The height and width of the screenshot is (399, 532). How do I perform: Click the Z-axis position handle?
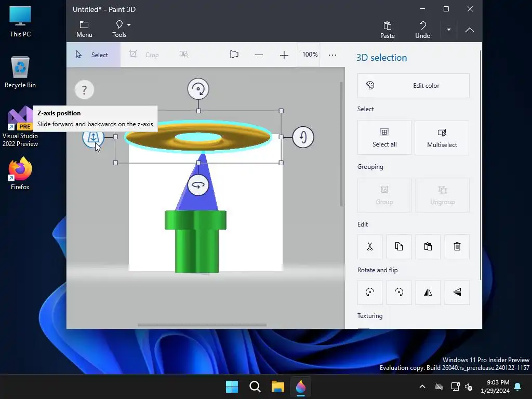coord(93,137)
